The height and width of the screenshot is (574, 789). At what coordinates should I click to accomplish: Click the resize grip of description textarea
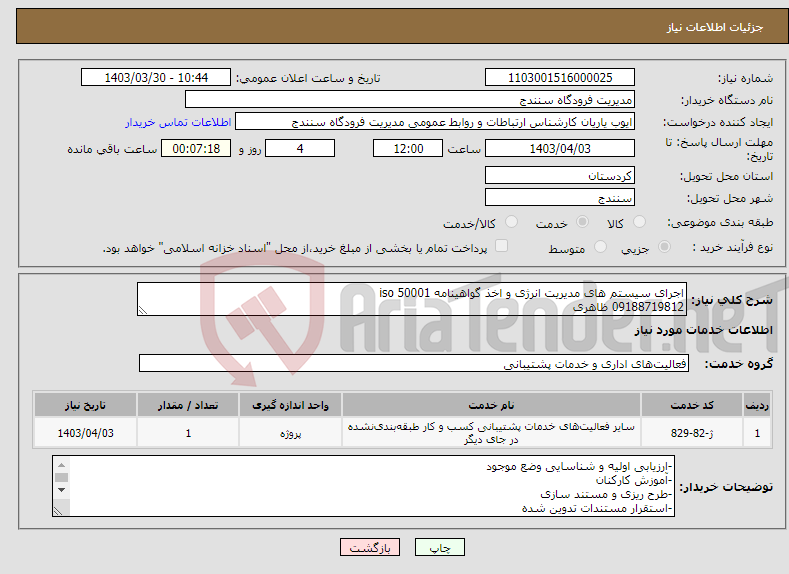point(142,311)
